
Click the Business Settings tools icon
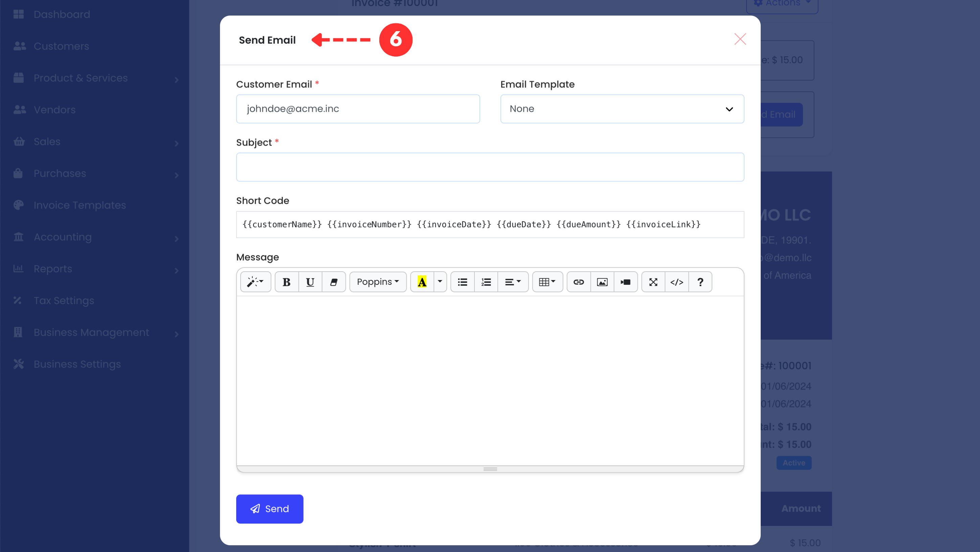[18, 364]
